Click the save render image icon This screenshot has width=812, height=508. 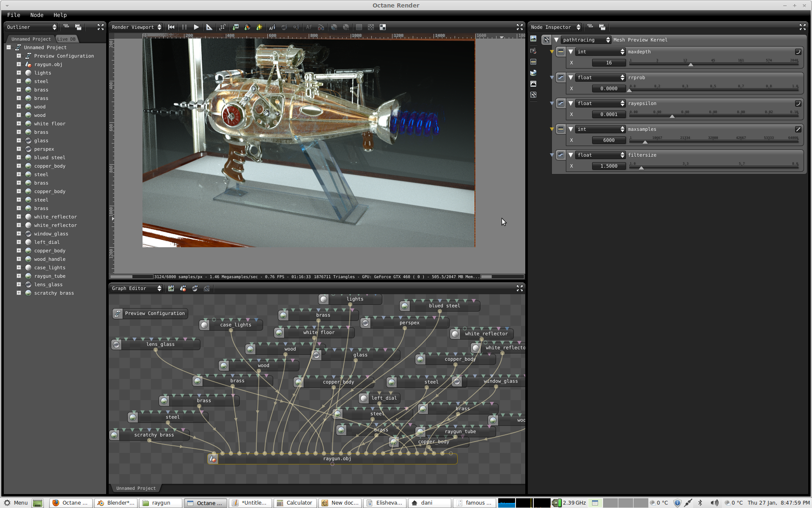pyautogui.click(x=236, y=27)
